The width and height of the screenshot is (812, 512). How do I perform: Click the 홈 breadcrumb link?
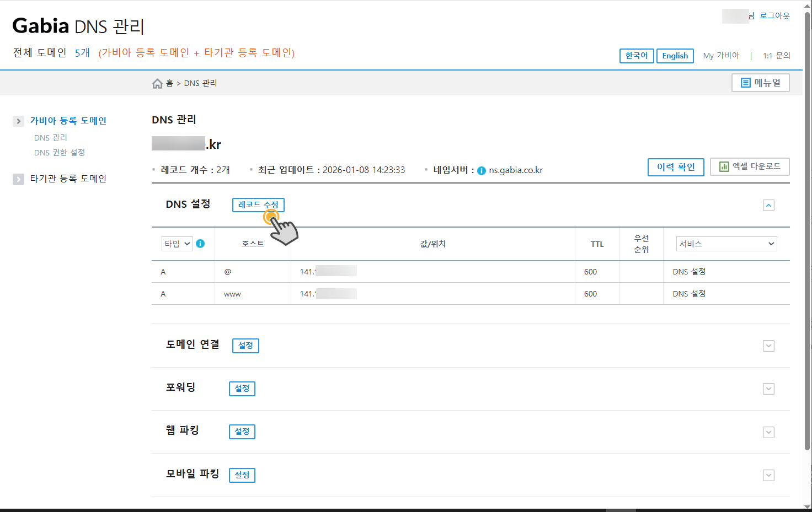pos(169,83)
